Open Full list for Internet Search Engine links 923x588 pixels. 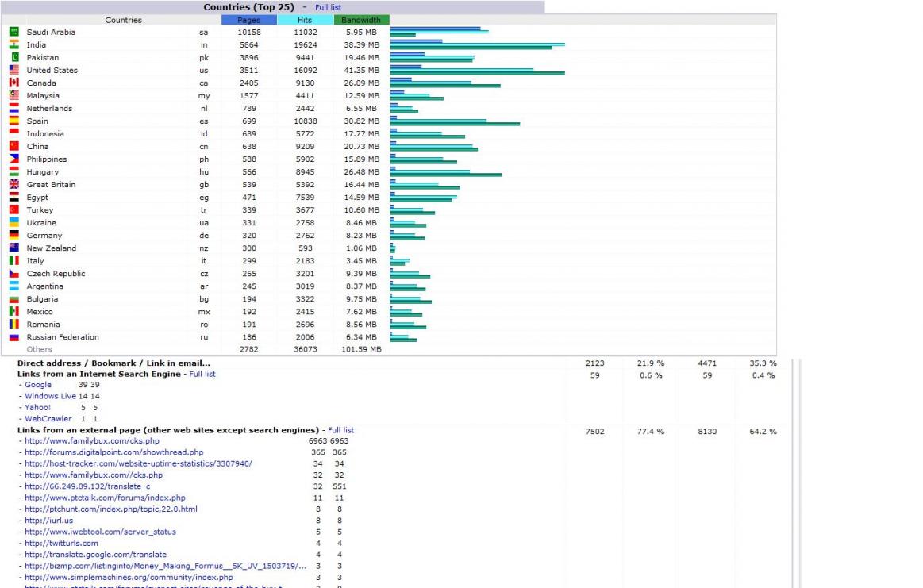tap(202, 374)
